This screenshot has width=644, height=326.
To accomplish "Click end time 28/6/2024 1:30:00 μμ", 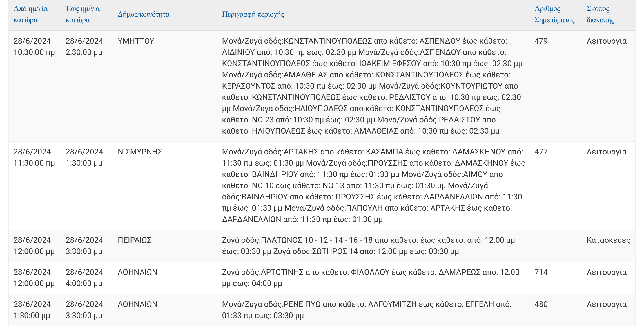I will click(x=84, y=158).
